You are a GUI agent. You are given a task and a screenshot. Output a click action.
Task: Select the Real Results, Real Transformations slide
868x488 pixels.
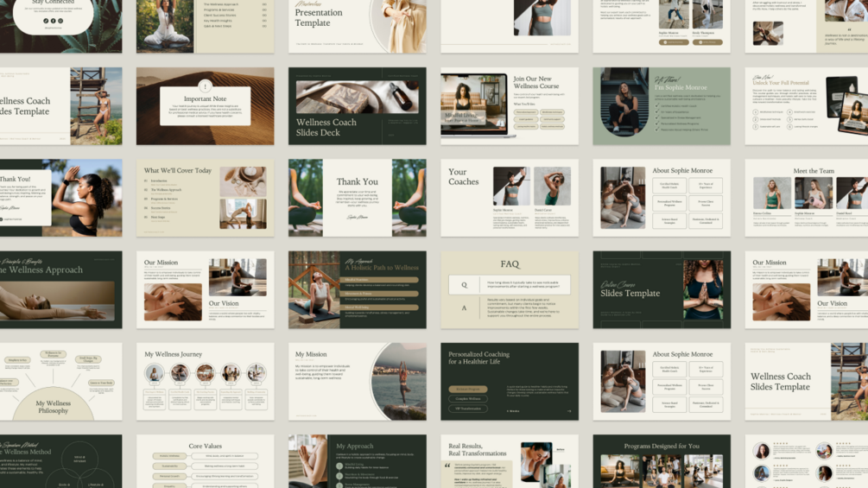(510, 461)
